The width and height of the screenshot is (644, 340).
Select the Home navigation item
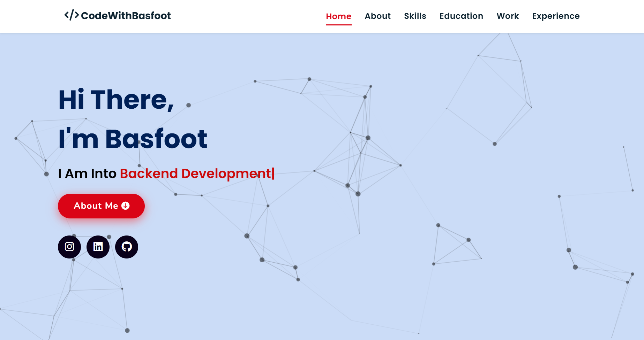[338, 16]
